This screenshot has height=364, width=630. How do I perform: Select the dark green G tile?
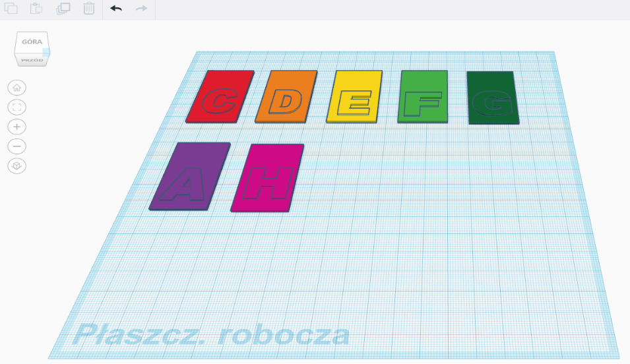pyautogui.click(x=493, y=98)
